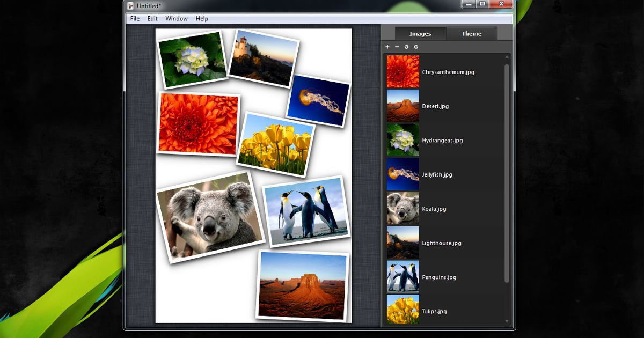644x338 pixels.
Task: Open the Window menu
Action: (176, 18)
